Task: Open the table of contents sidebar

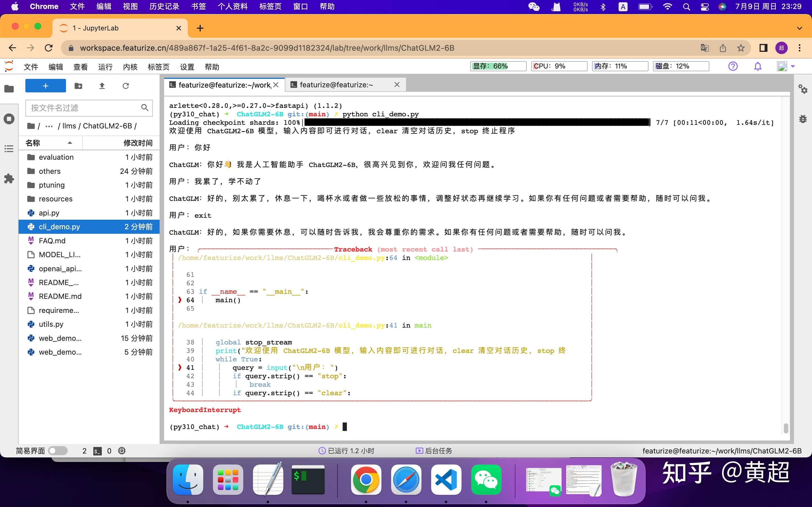Action: click(x=9, y=148)
